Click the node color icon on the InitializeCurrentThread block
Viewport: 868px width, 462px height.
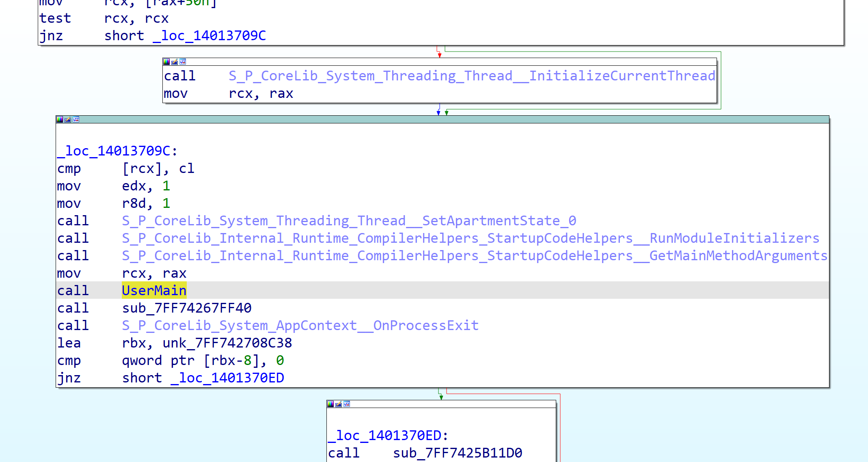click(166, 62)
